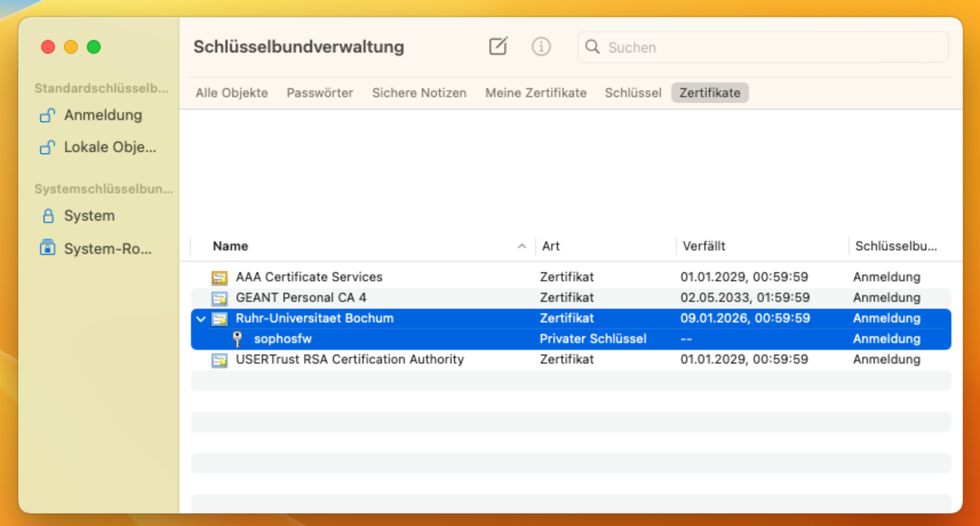Select the Lokale Objekte keychain
980x526 pixels.
pos(109,147)
